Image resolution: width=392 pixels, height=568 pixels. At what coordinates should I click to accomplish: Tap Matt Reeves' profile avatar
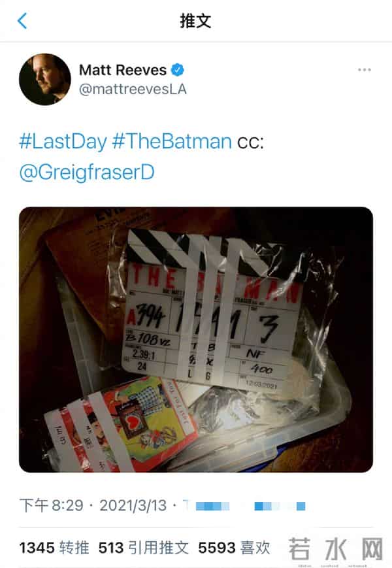pos(45,79)
